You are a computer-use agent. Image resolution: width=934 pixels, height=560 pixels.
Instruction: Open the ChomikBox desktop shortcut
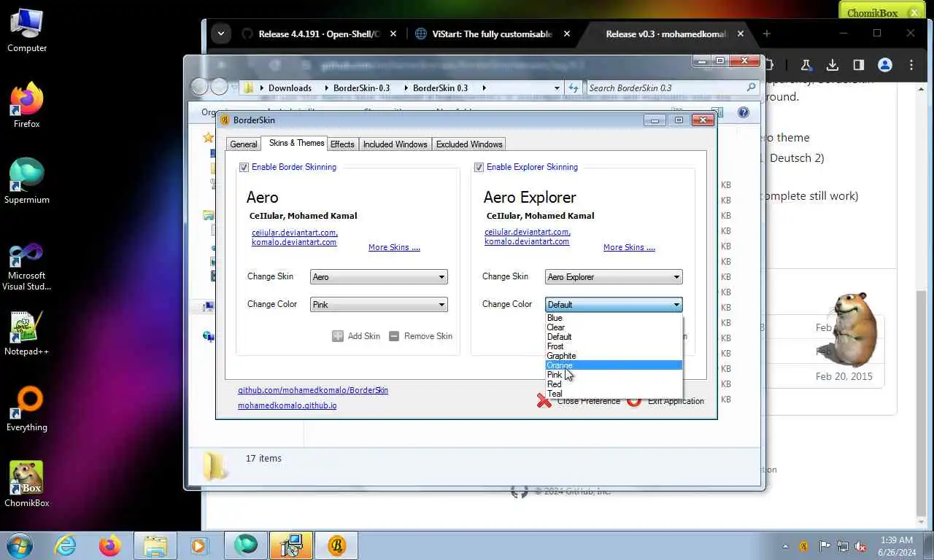point(27,485)
